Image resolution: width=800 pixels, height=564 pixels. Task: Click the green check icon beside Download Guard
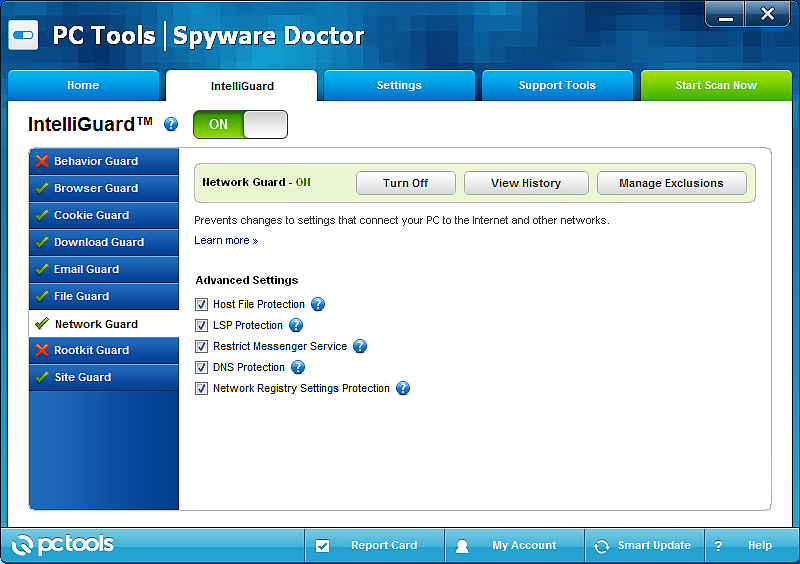42,242
